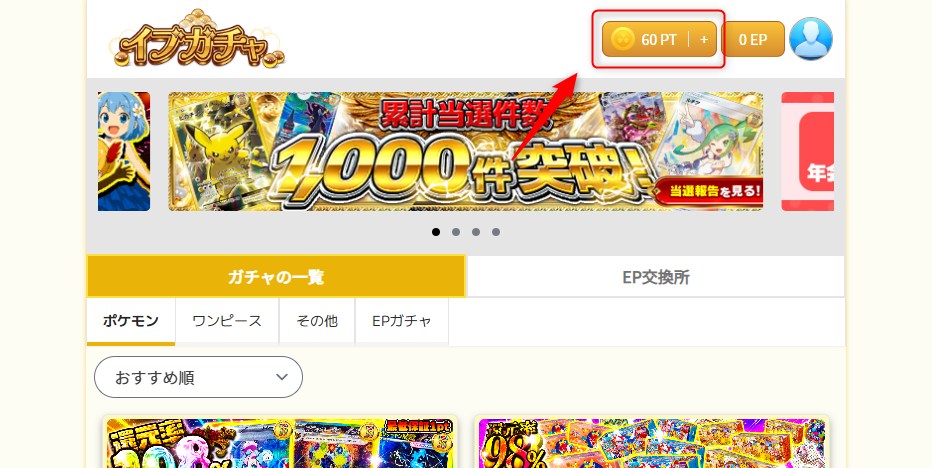Switch to the ガチャの一覧 tab
This screenshot has height=468, width=932.
pos(276,277)
